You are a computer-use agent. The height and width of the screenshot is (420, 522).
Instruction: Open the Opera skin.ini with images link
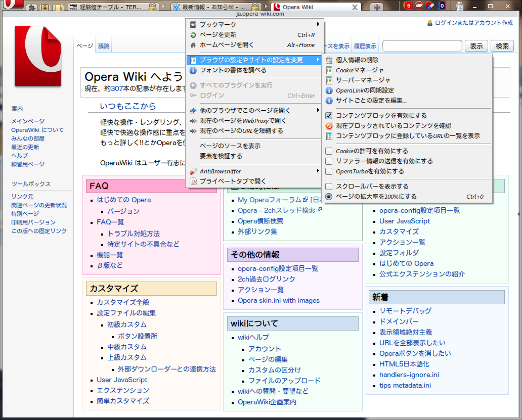[x=279, y=300]
